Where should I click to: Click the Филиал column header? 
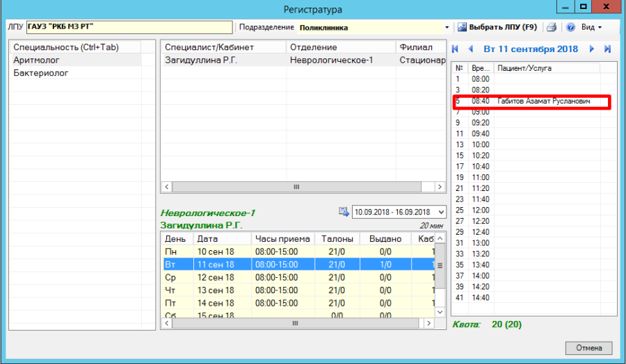pyautogui.click(x=421, y=47)
